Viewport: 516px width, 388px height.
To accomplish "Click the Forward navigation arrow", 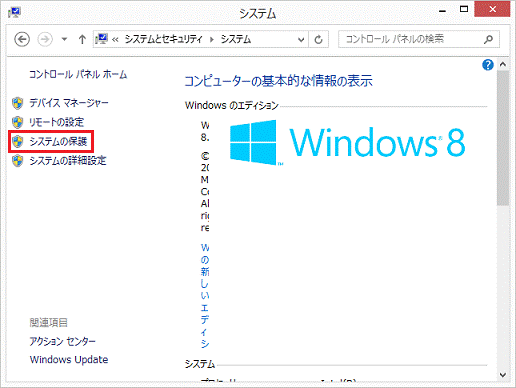I will pos(45,40).
